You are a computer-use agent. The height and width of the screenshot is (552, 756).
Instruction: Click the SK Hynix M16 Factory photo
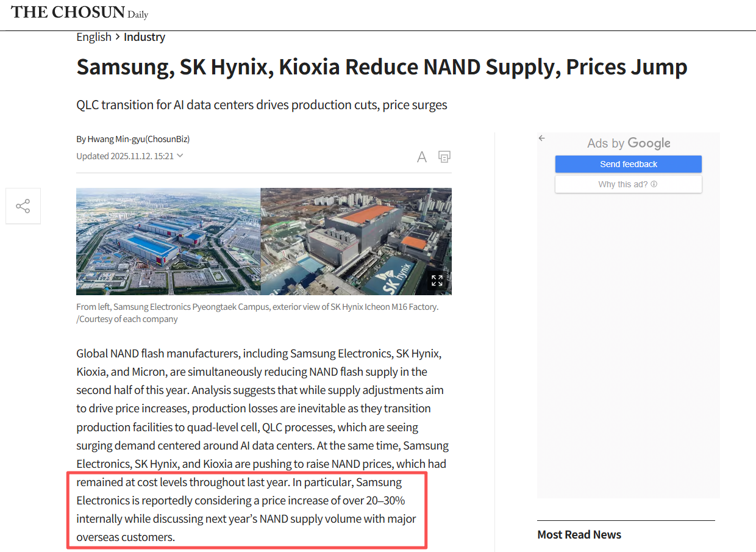pyautogui.click(x=348, y=241)
